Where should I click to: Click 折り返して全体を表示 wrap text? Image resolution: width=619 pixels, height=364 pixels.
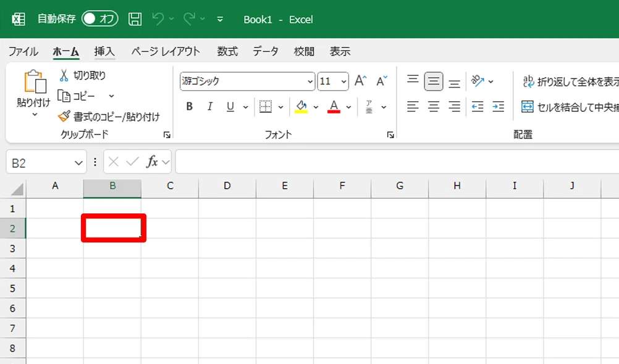[570, 81]
